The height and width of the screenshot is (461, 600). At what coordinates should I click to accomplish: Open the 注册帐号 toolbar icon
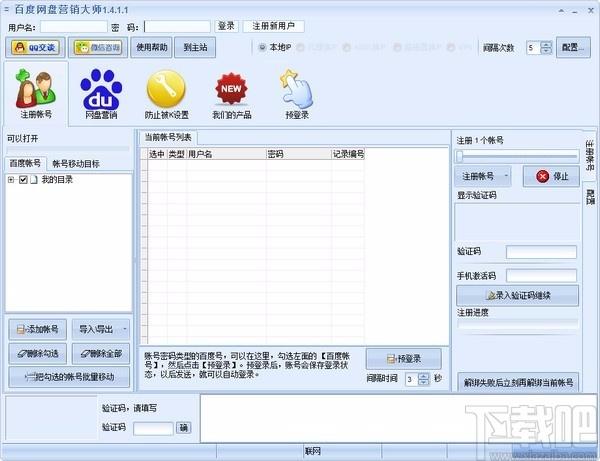[x=36, y=93]
